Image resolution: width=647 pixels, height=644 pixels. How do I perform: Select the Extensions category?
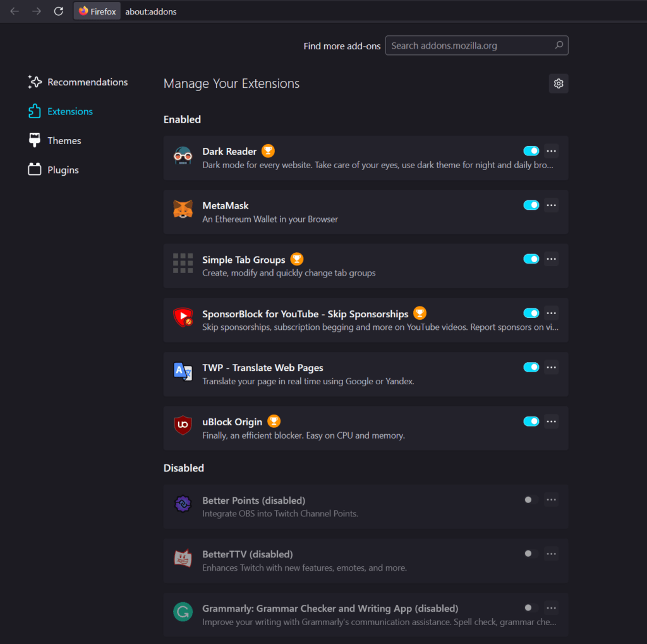click(60, 111)
